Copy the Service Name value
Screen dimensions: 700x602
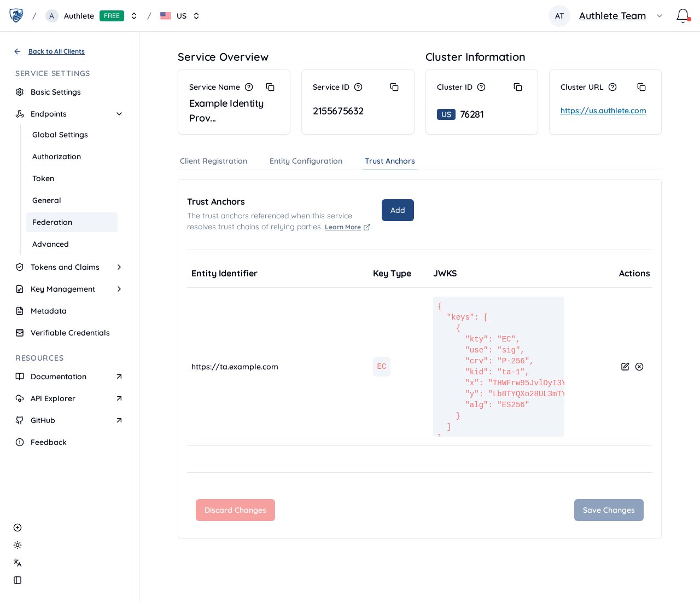click(x=270, y=87)
